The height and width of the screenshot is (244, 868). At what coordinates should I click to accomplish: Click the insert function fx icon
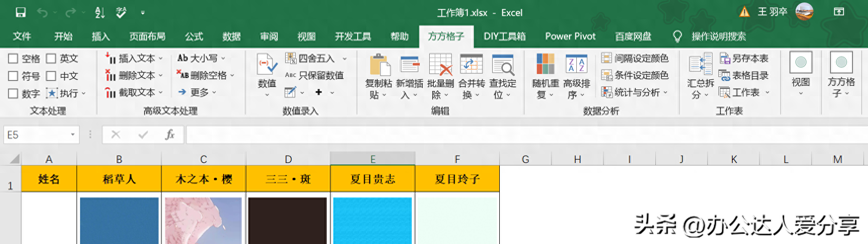pos(170,134)
